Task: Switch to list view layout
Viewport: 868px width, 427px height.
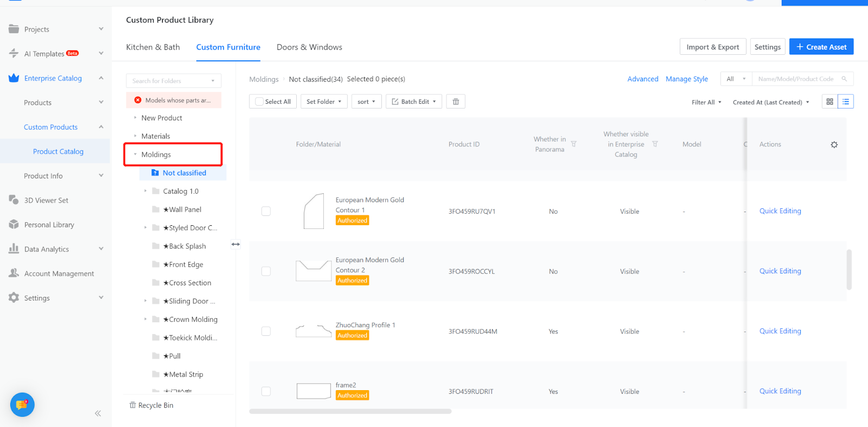Action: click(x=846, y=101)
